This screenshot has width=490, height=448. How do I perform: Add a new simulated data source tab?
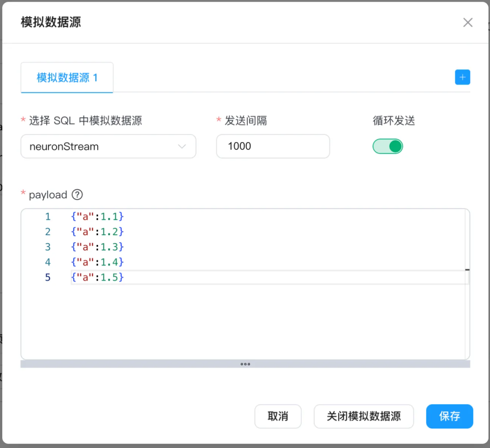click(462, 77)
